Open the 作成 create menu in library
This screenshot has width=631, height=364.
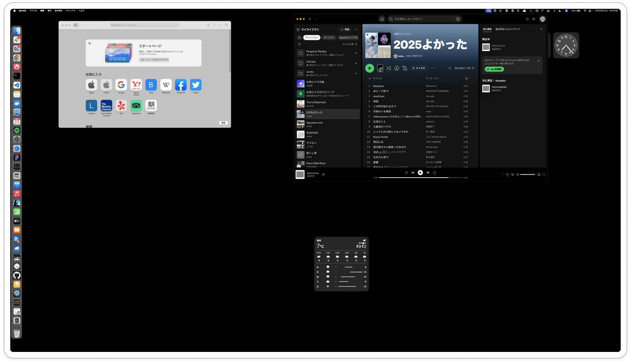click(345, 30)
